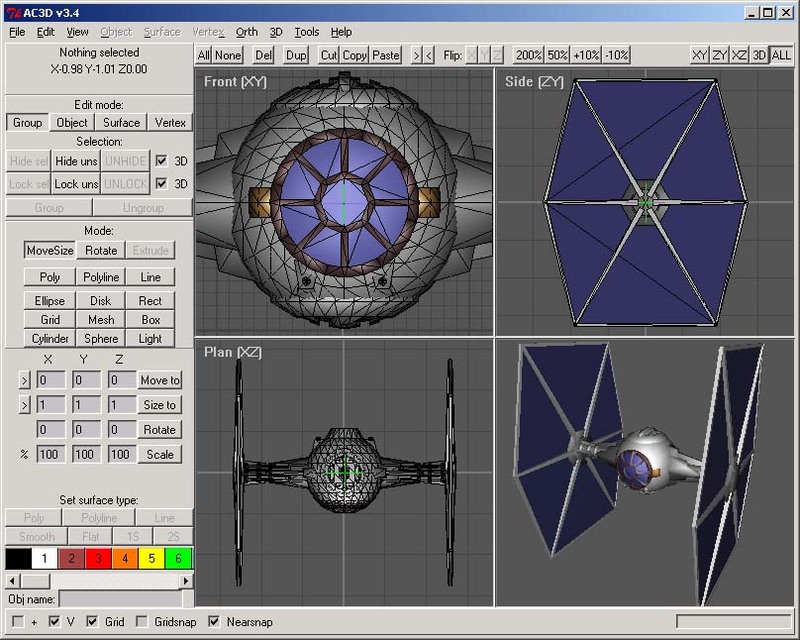
Task: Open the Help menu
Action: pos(341,32)
